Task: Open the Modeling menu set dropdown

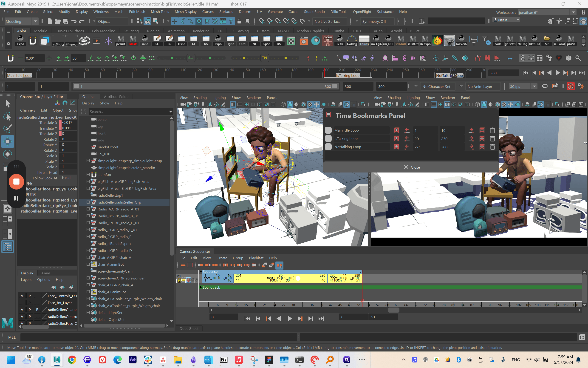Action: (x=21, y=21)
